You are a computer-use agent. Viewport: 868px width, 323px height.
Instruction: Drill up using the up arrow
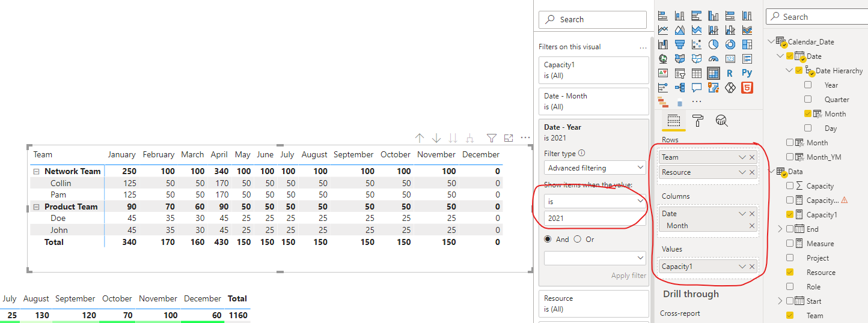(x=420, y=138)
